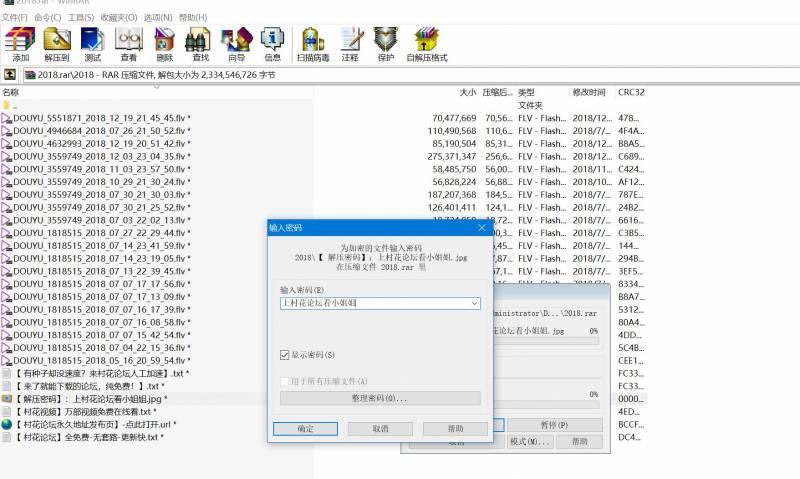The height and width of the screenshot is (479, 800).
Task: Open the 收藏夹(O) menu
Action: point(119,17)
